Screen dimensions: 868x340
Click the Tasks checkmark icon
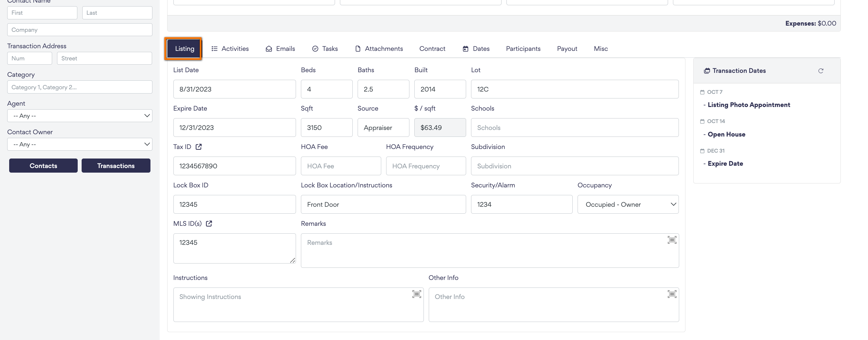coord(315,49)
